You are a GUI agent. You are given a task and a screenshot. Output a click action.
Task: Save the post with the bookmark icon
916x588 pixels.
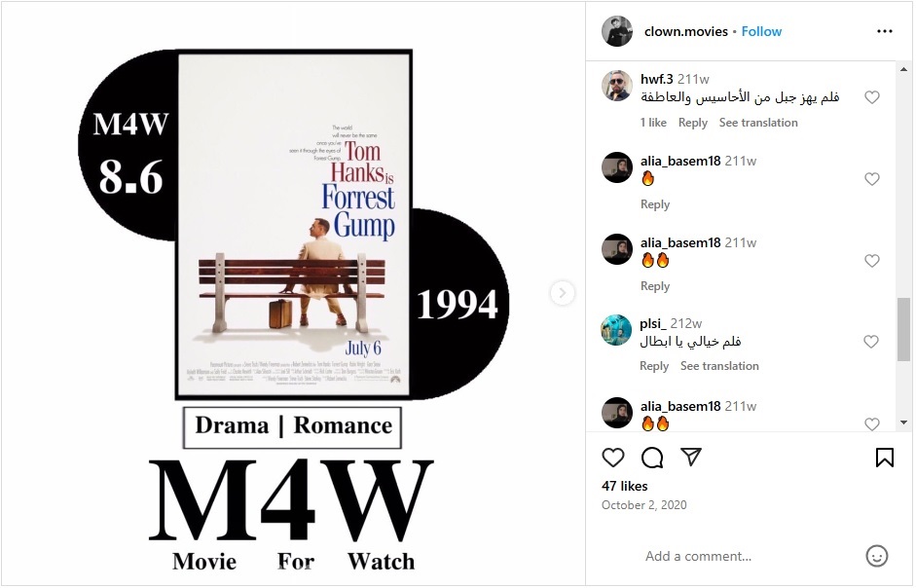tap(885, 458)
